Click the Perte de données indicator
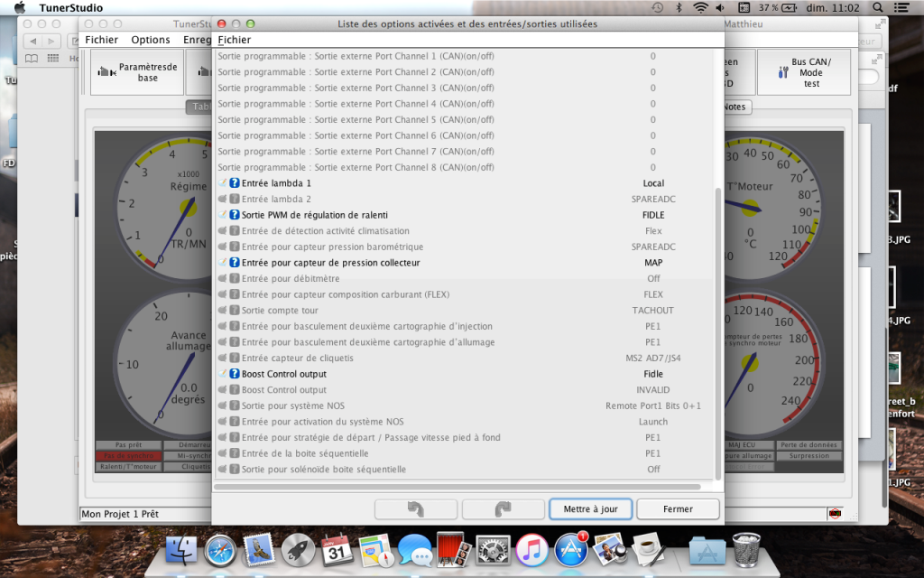The height and width of the screenshot is (578, 924). tap(809, 444)
